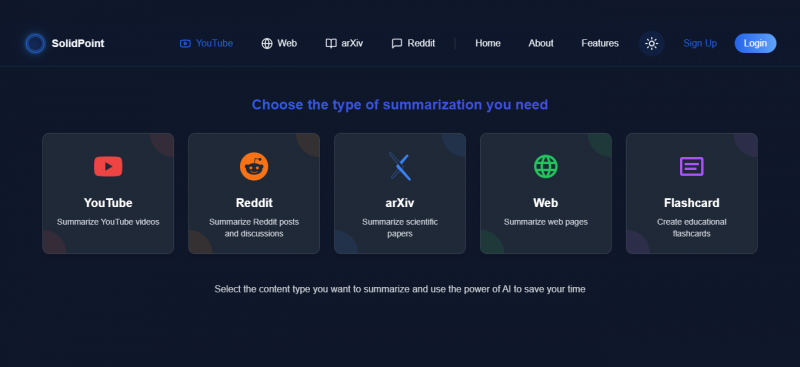Image resolution: width=800 pixels, height=367 pixels.
Task: Select the YouTube card title
Action: tap(108, 203)
